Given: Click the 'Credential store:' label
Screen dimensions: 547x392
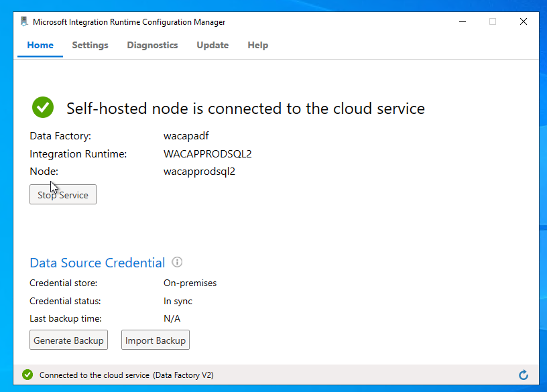Looking at the screenshot, I should click(64, 283).
